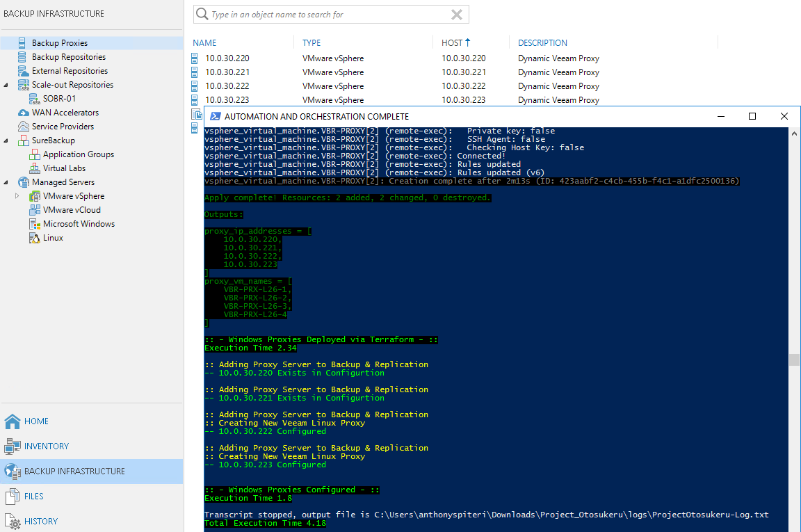The width and height of the screenshot is (801, 532).
Task: Click proxy icon for row 10.0.30.221
Action: [195, 72]
